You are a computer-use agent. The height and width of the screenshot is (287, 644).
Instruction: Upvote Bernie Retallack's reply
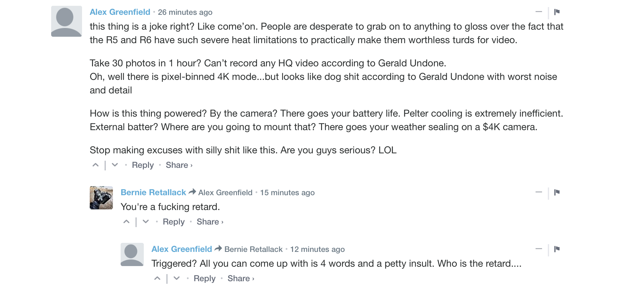click(126, 222)
